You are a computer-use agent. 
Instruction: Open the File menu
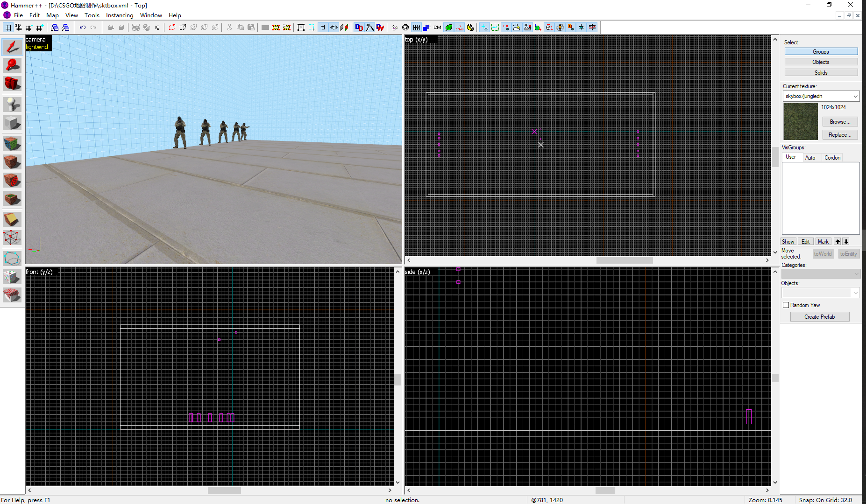(18, 15)
